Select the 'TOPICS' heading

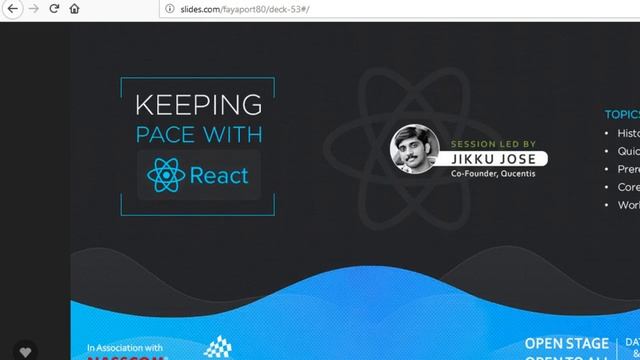coord(622,115)
